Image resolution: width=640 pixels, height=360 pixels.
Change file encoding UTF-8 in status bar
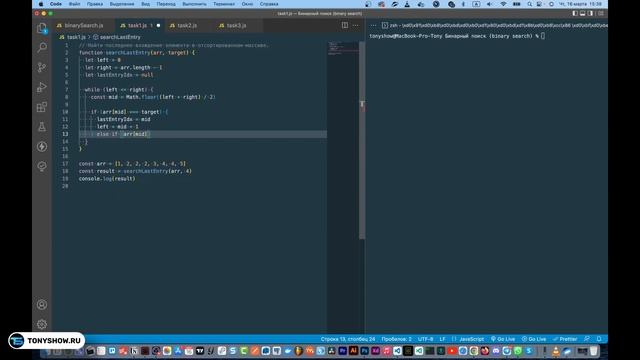(x=425, y=339)
